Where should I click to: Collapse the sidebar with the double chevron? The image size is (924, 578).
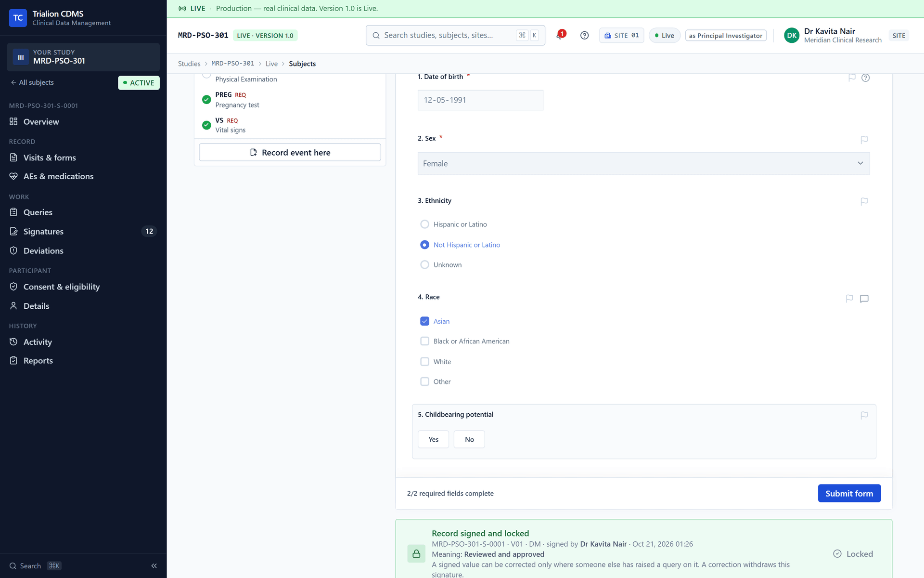(x=154, y=566)
